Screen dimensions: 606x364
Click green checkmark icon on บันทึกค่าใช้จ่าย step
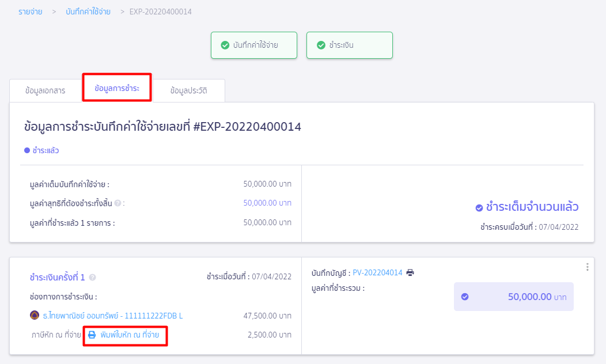point(225,45)
